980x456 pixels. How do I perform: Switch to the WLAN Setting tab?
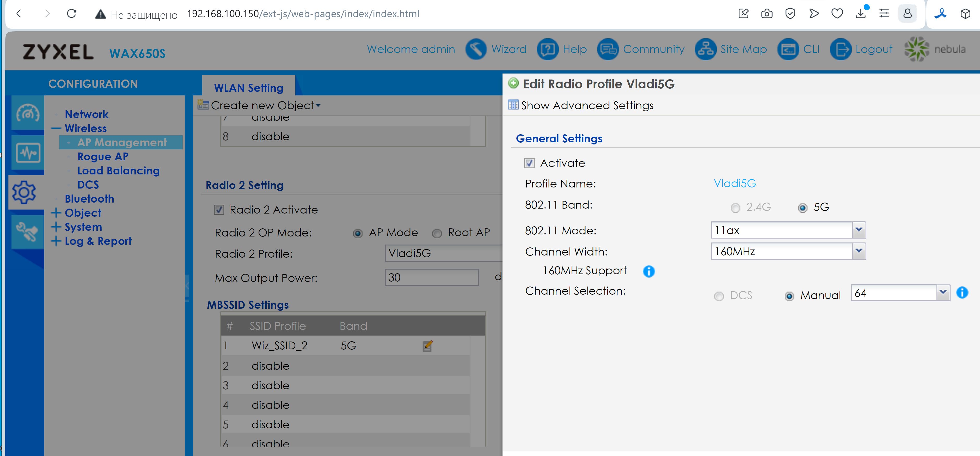(248, 88)
